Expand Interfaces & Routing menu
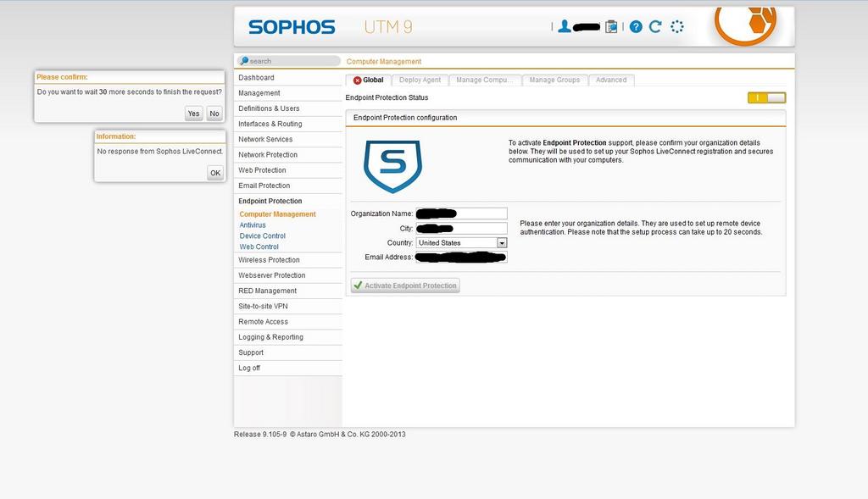Screen dimensions: 868x499 pyautogui.click(x=288, y=125)
